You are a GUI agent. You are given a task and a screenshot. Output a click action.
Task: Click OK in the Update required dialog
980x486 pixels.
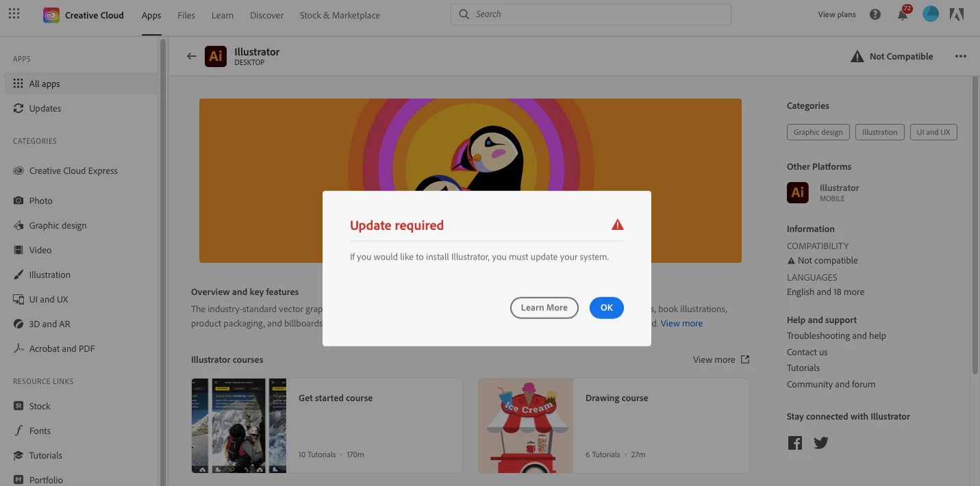click(x=606, y=307)
